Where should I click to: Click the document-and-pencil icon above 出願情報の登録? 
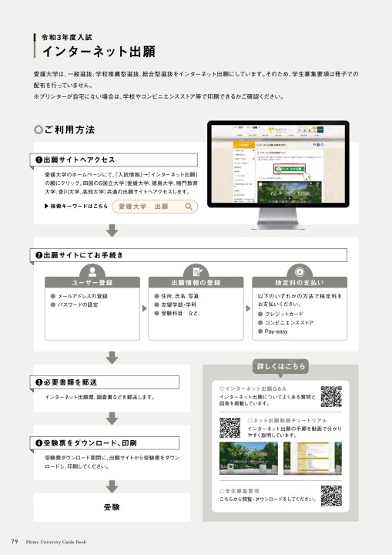[x=196, y=272]
